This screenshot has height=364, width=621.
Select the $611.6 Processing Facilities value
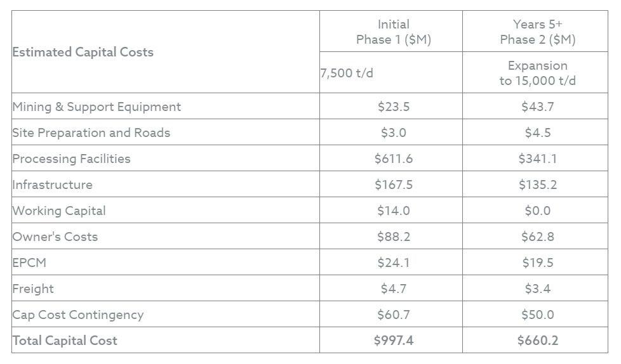pyautogui.click(x=393, y=159)
